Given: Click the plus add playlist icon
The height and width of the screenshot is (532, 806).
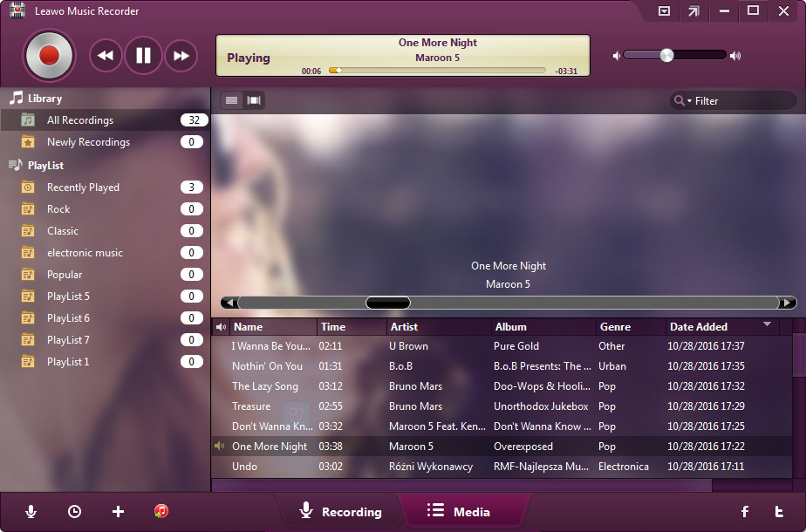Looking at the screenshot, I should click(118, 511).
